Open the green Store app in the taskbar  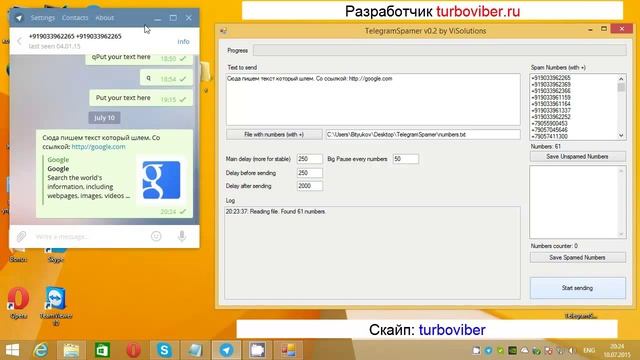click(102, 350)
